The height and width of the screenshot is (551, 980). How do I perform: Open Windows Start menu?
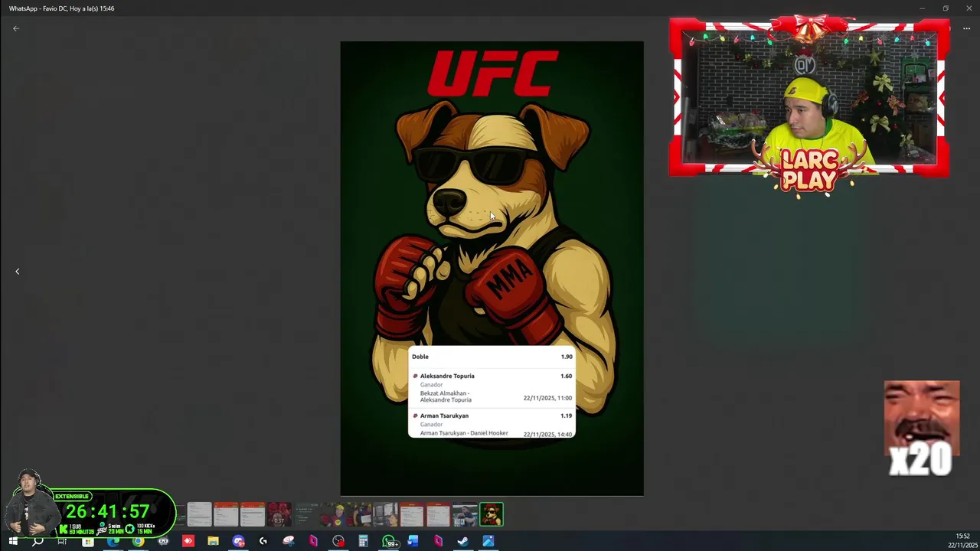pyautogui.click(x=13, y=541)
